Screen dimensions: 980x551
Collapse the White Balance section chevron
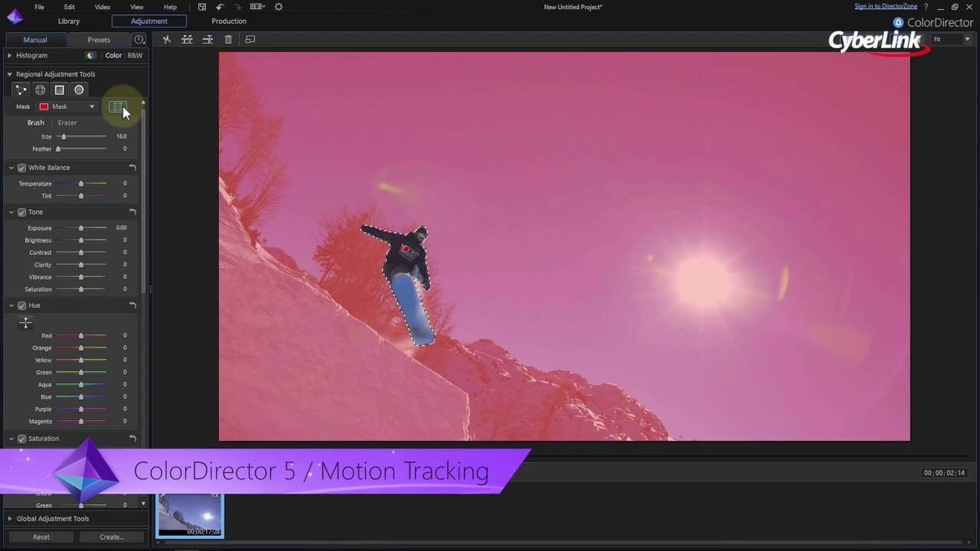tap(11, 168)
